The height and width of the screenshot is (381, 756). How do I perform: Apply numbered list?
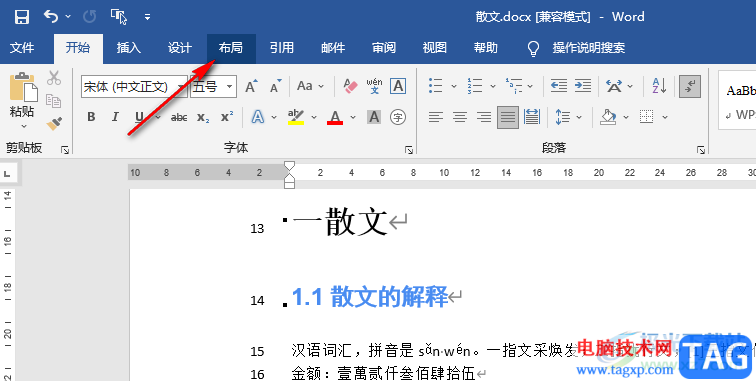coord(474,86)
